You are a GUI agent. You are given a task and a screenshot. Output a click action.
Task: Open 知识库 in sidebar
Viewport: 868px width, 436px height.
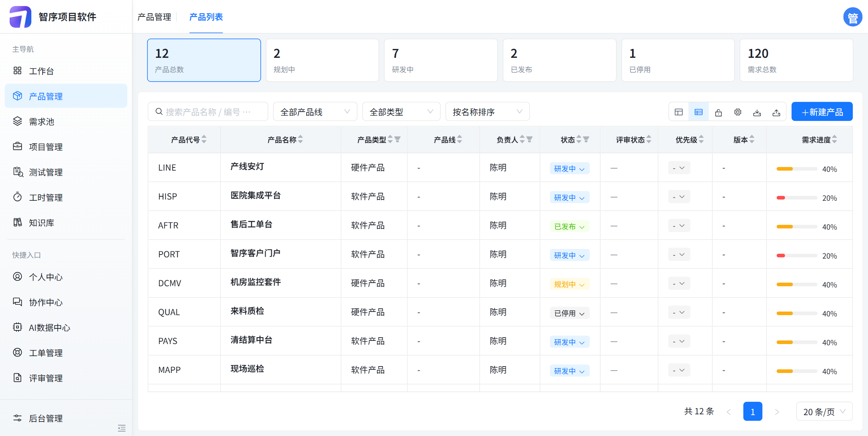66,223
